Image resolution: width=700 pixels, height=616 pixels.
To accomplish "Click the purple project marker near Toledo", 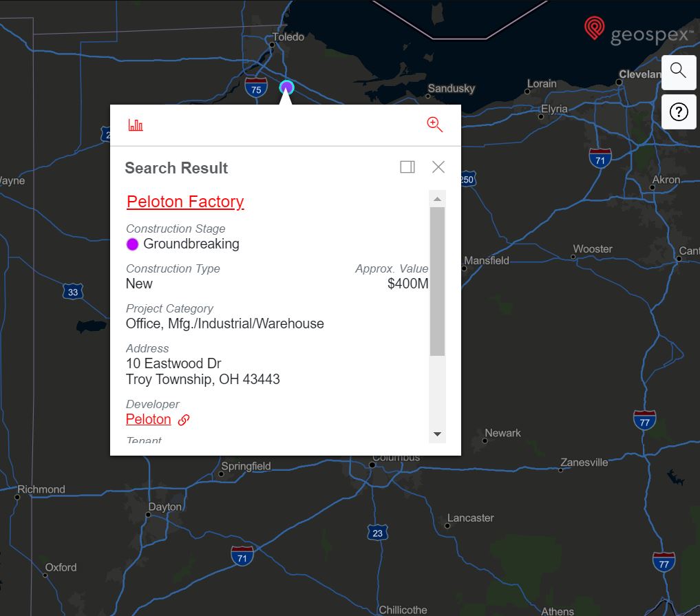I will pos(286,87).
